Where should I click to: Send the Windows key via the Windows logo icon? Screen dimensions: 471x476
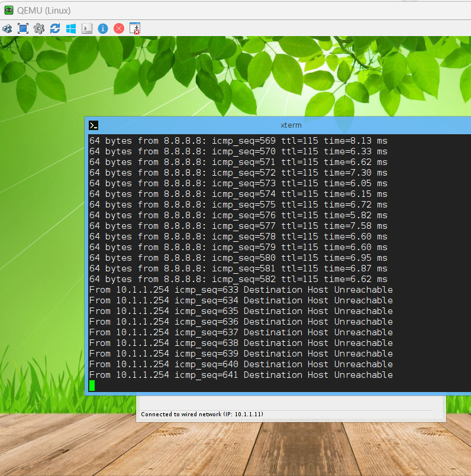click(71, 28)
